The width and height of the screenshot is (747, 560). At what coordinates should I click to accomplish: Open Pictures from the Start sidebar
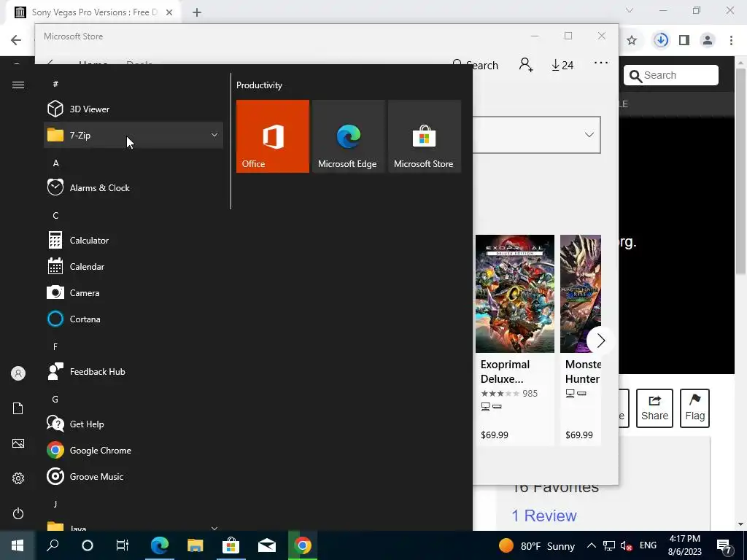coord(18,443)
